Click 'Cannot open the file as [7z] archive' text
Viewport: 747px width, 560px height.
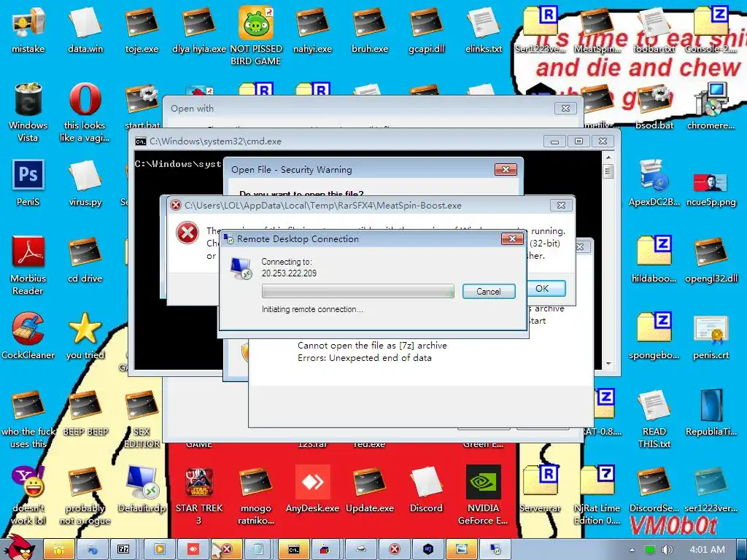pos(372,345)
